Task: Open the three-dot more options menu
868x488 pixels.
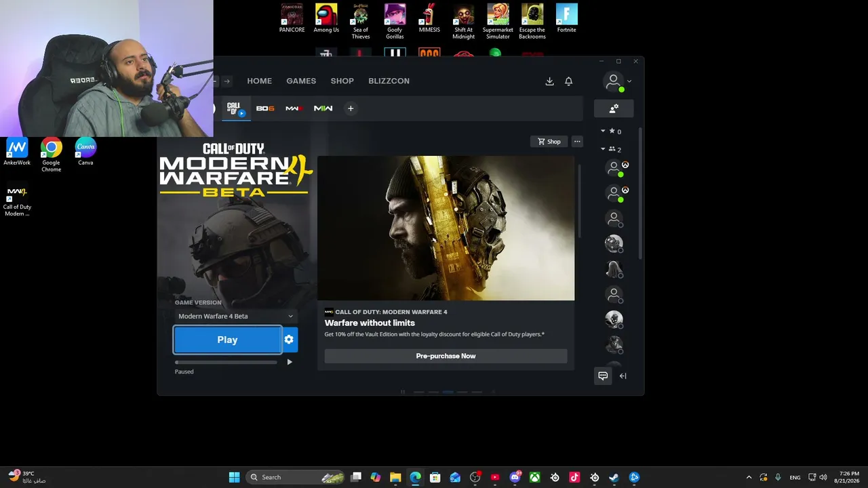Action: (x=577, y=142)
